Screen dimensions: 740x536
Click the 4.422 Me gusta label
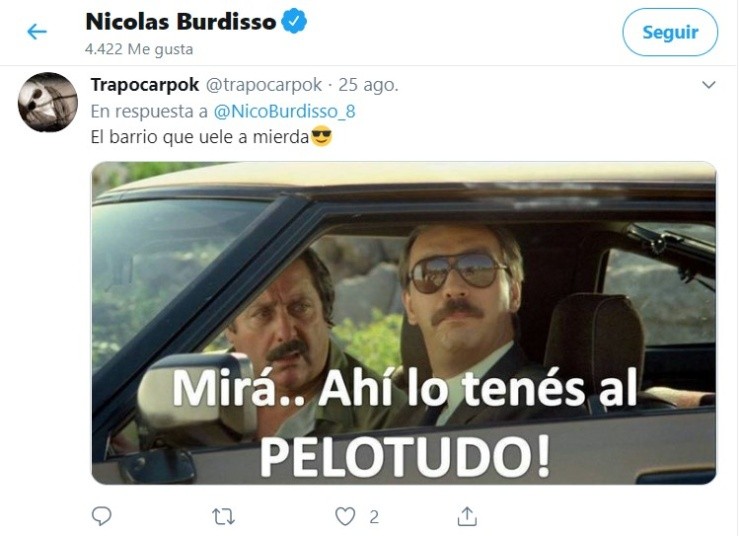[139, 49]
